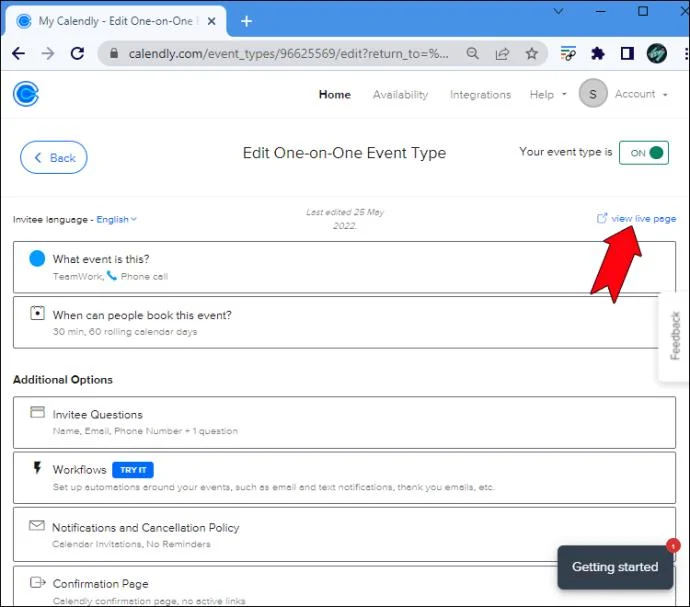Expand the Invitee Questions section
Image resolution: width=690 pixels, height=607 pixels.
click(x=344, y=423)
